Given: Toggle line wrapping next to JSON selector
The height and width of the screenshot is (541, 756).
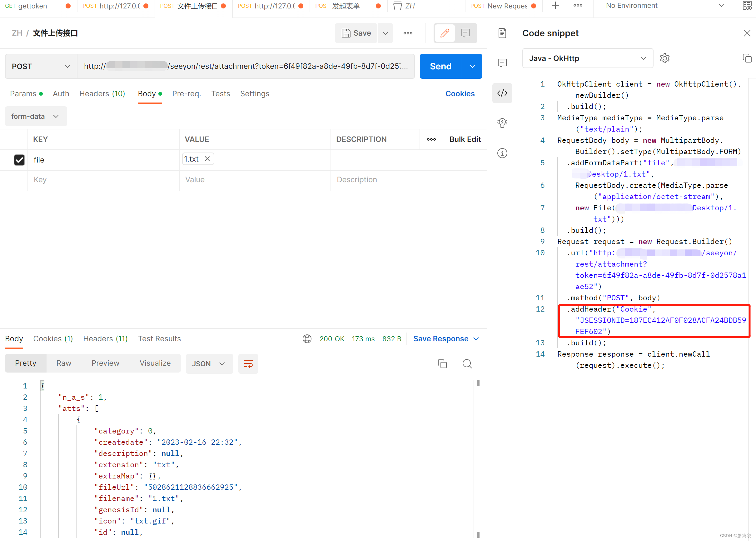Looking at the screenshot, I should (x=248, y=364).
